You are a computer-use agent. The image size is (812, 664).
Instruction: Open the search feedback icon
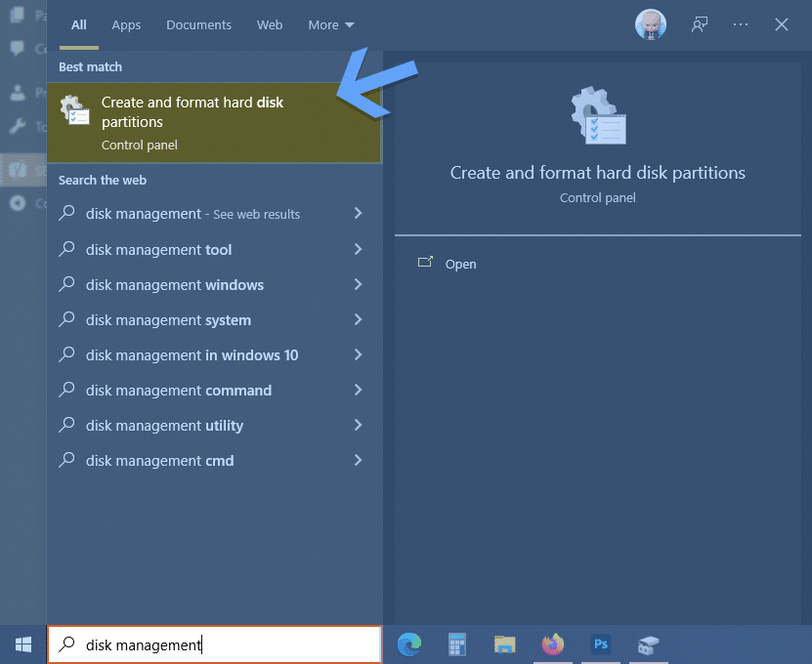[699, 24]
